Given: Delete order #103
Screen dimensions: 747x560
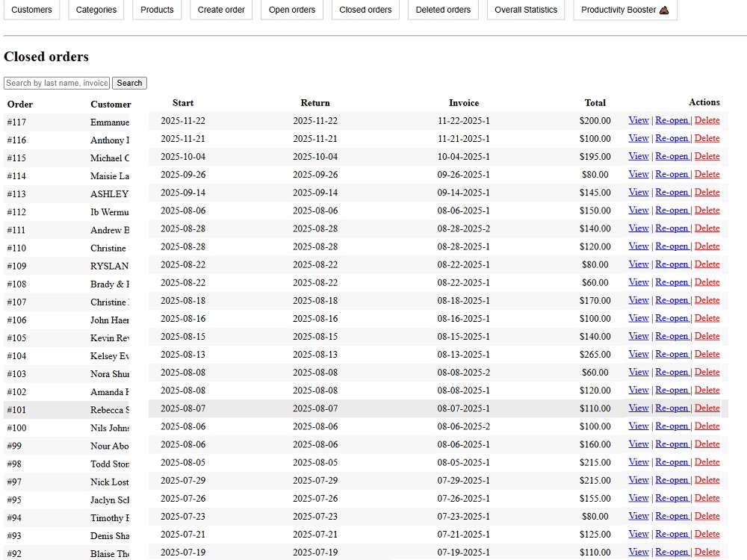Looking at the screenshot, I should pyautogui.click(x=707, y=372).
